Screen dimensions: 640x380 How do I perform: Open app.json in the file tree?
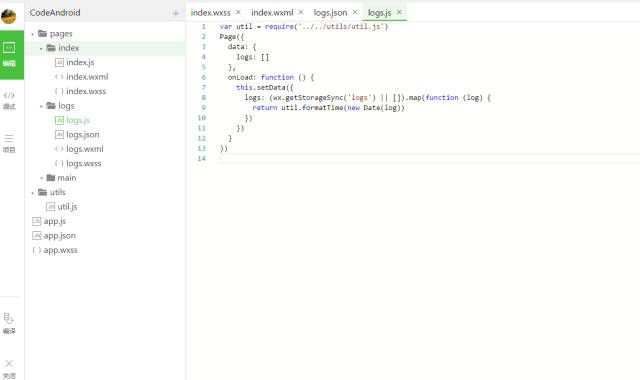pyautogui.click(x=59, y=236)
